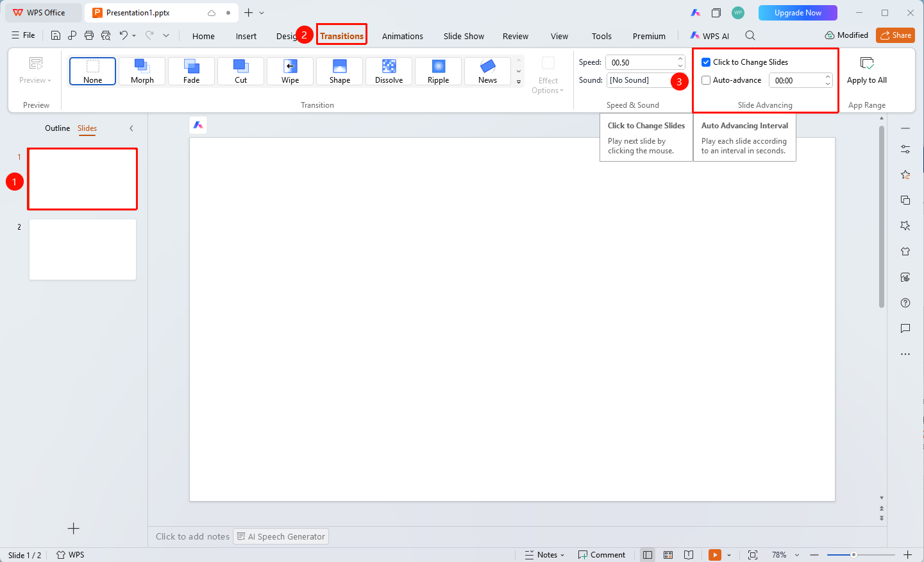
Task: Click the print icon in quick toolbar
Action: click(89, 36)
